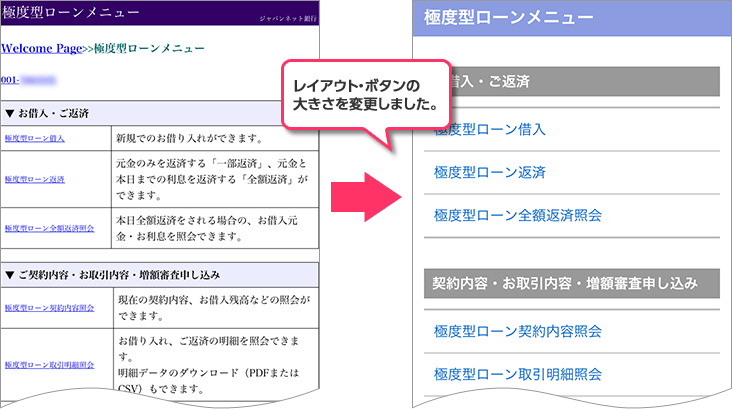The image size is (732, 409).
Task: Tap large 極度型ローン契約内容照会 item in new layout
Action: 518,331
